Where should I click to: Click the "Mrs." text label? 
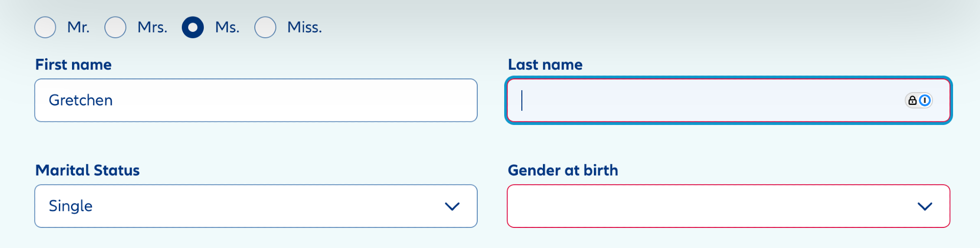152,27
